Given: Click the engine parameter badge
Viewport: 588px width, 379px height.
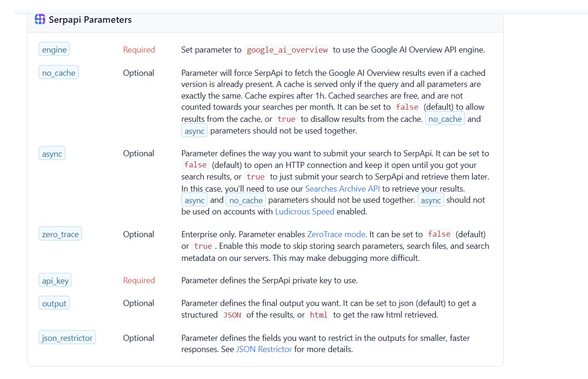Looking at the screenshot, I should 54,50.
